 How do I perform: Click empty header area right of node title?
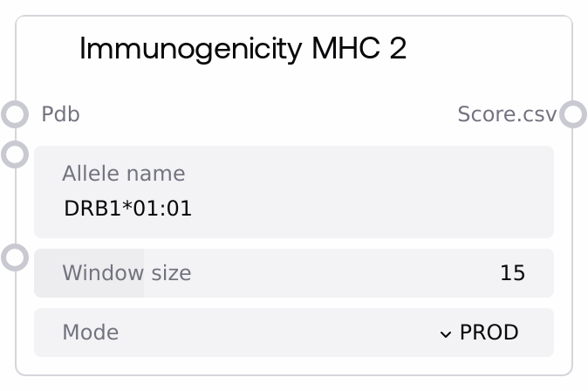click(489, 49)
